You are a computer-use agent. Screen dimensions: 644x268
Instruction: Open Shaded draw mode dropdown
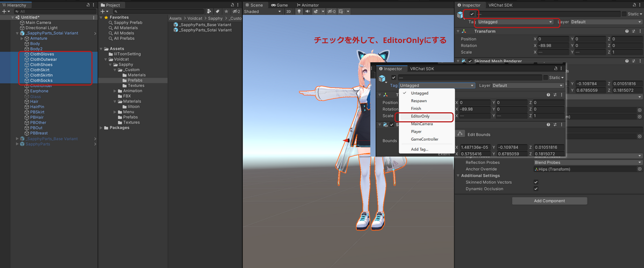262,11
